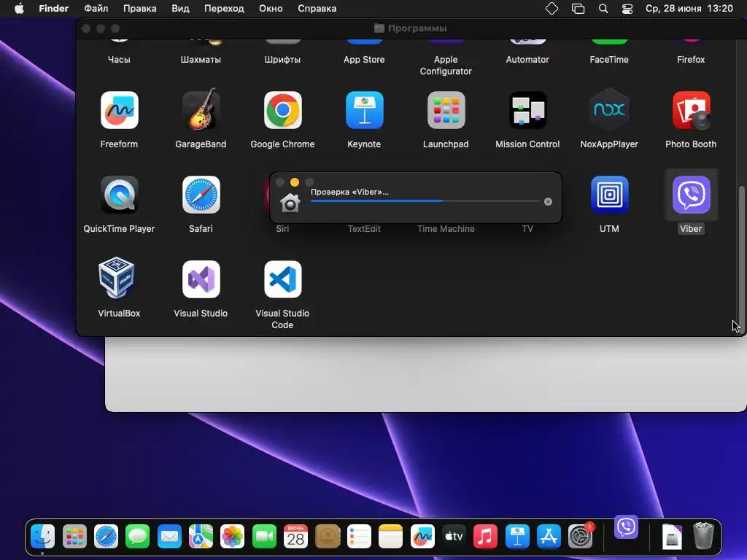The height and width of the screenshot is (560, 747).
Task: Click the Шахматы app label
Action: [201, 60]
